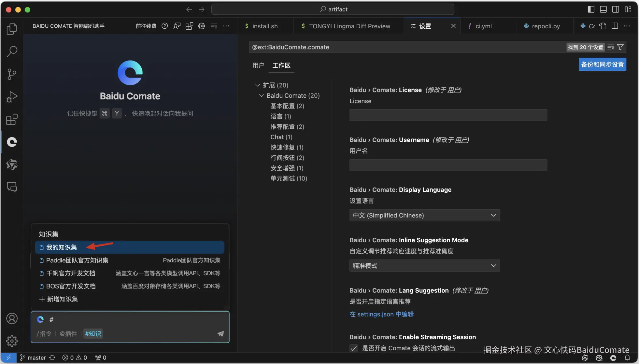Image resolution: width=639 pixels, height=364 pixels.
Task: Open Inline Suggestion Mode dropdown
Action: coord(424,266)
